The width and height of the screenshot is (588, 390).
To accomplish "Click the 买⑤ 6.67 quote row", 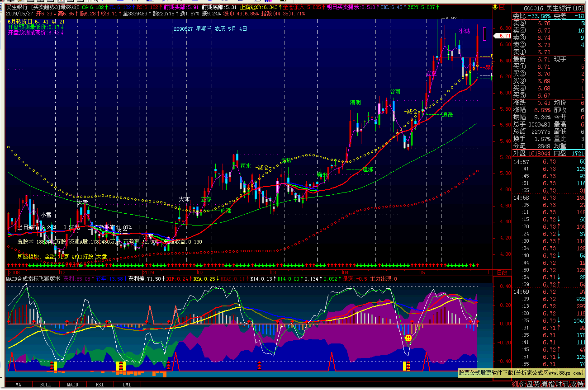I will tap(549, 96).
